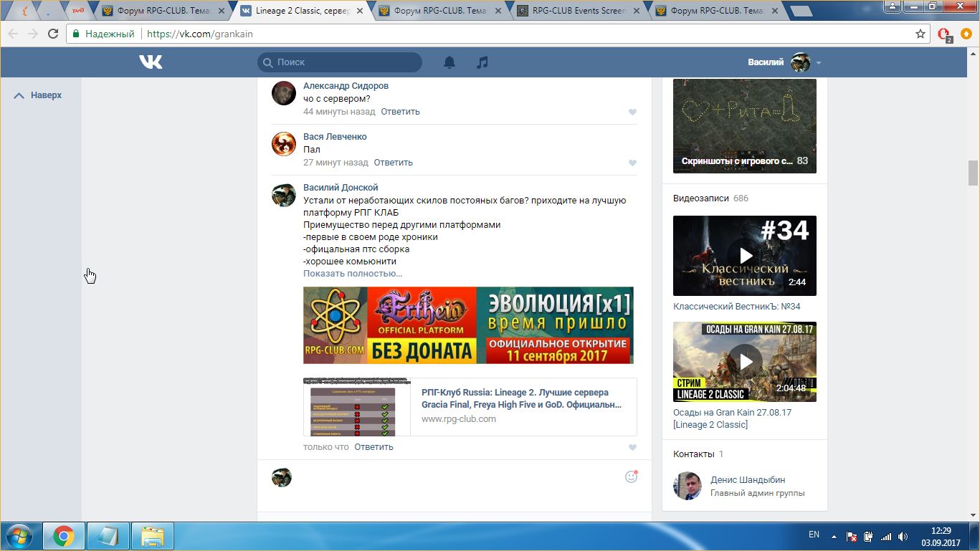Open the notepad-like taskbar app
The image size is (980, 551).
pos(108,536)
